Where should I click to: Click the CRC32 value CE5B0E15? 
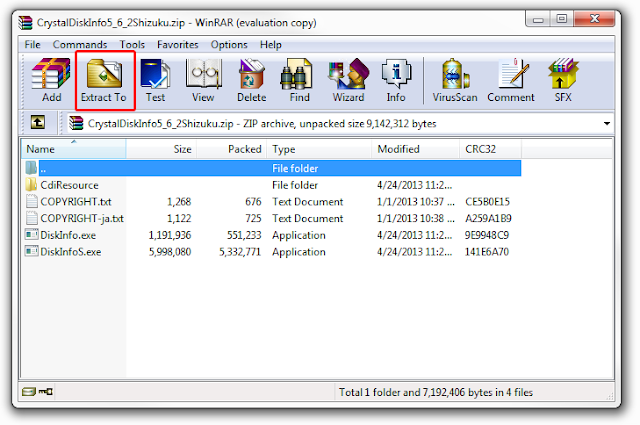click(x=487, y=202)
